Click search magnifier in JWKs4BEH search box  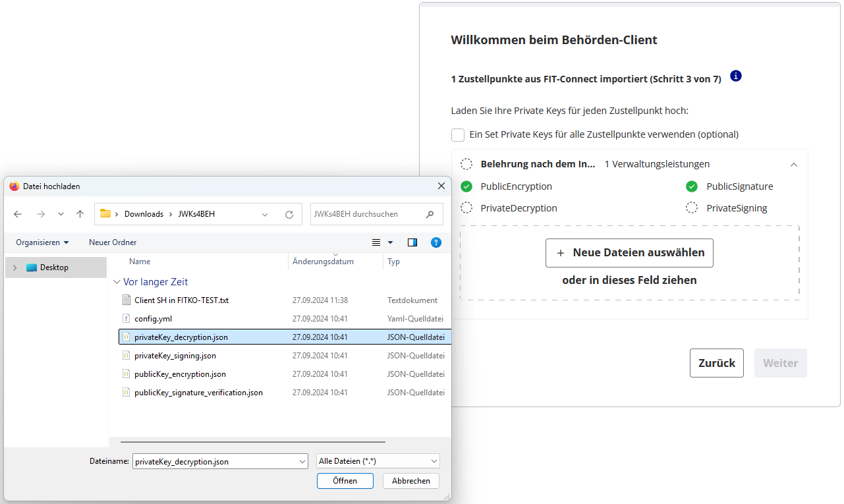click(x=430, y=214)
